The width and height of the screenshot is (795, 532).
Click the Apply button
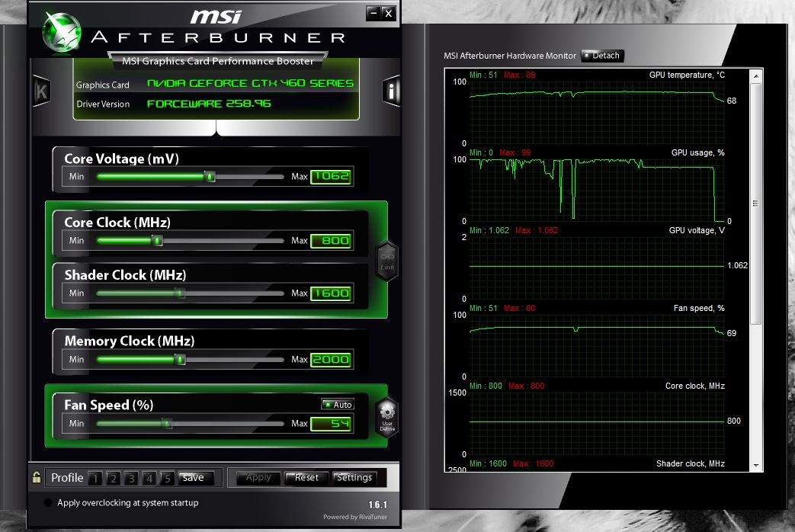point(258,478)
